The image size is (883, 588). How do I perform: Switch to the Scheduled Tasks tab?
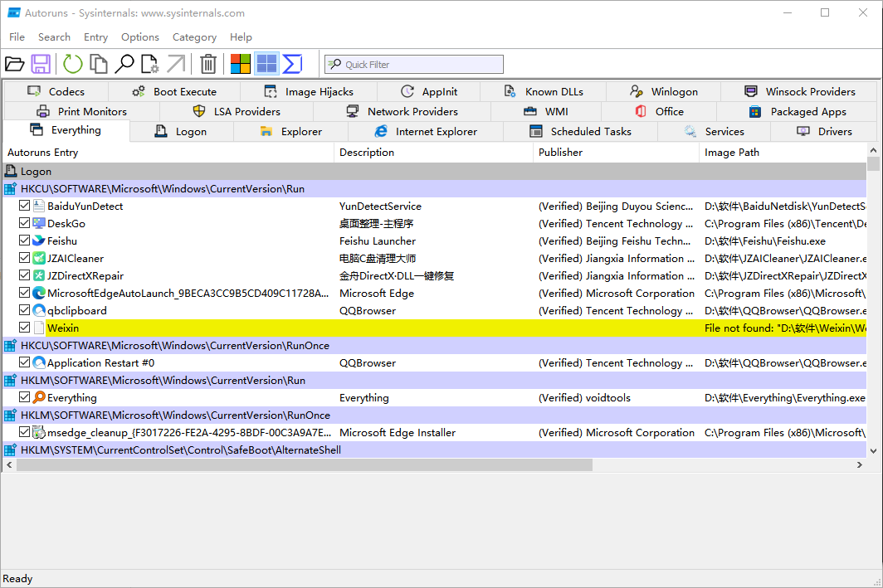pyautogui.click(x=580, y=132)
